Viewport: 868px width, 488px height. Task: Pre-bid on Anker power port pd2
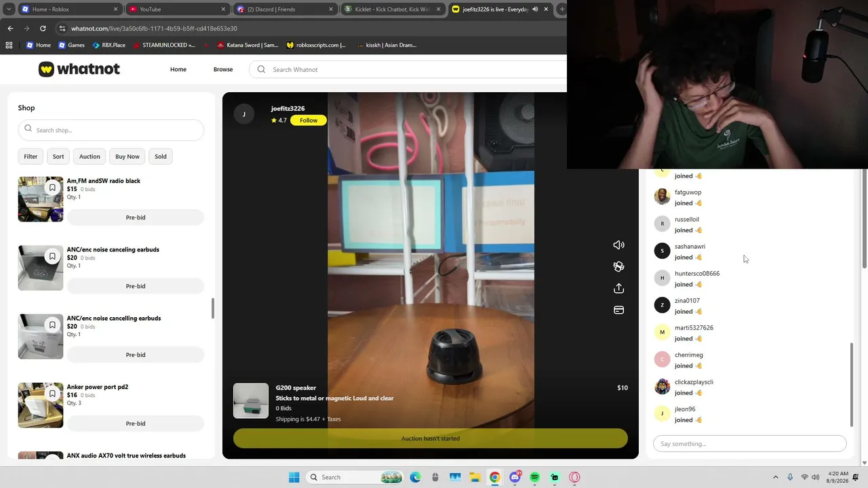point(136,424)
